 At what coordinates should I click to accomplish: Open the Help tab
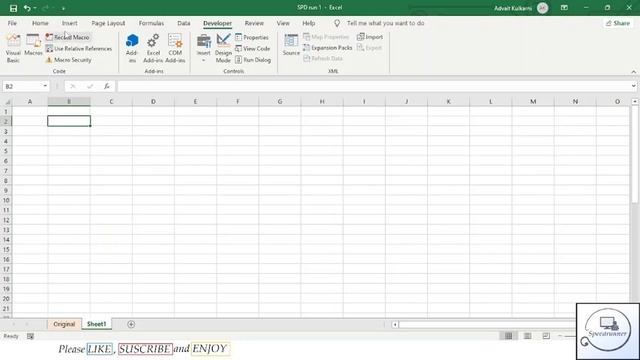309,23
